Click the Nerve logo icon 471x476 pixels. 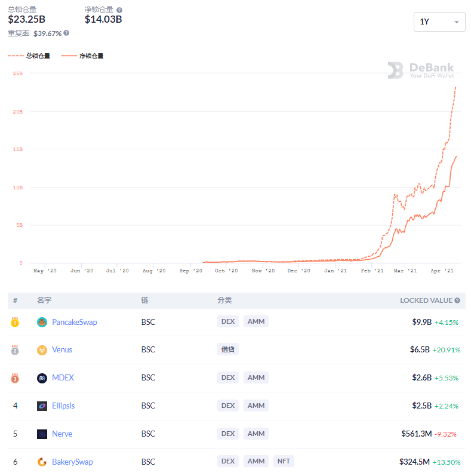[42, 434]
